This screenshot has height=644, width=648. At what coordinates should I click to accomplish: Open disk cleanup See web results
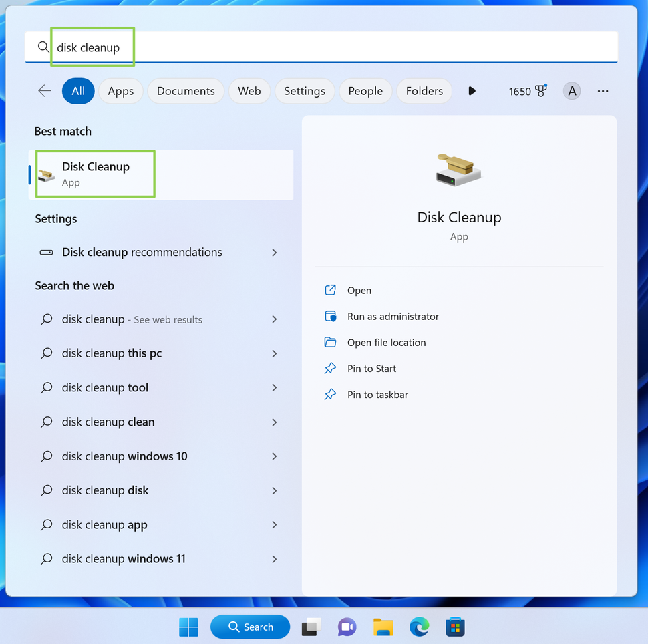[x=161, y=319]
